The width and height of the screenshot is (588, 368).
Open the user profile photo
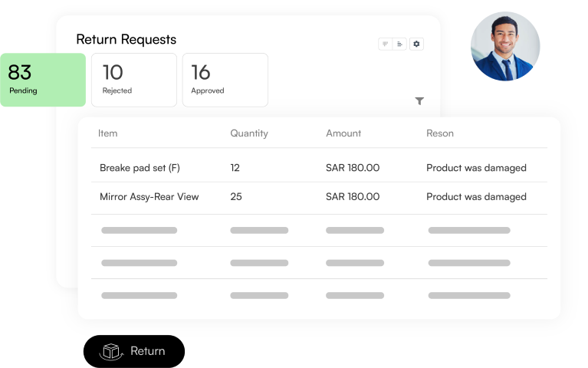(505, 46)
